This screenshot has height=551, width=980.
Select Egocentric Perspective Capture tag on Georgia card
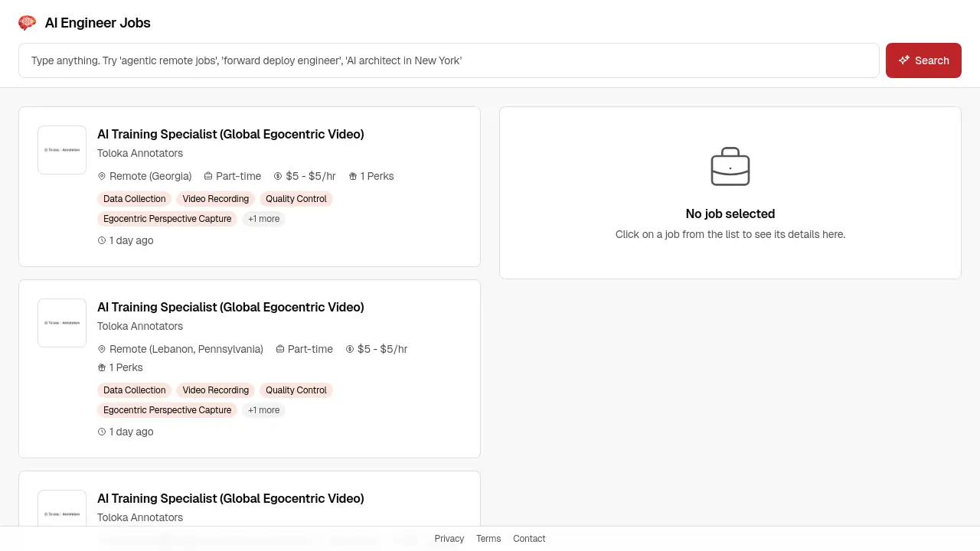168,219
